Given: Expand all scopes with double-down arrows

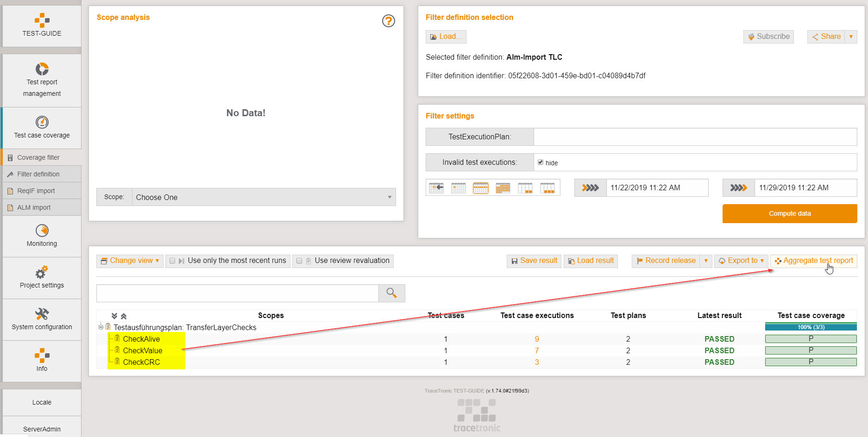Looking at the screenshot, I should click(114, 316).
